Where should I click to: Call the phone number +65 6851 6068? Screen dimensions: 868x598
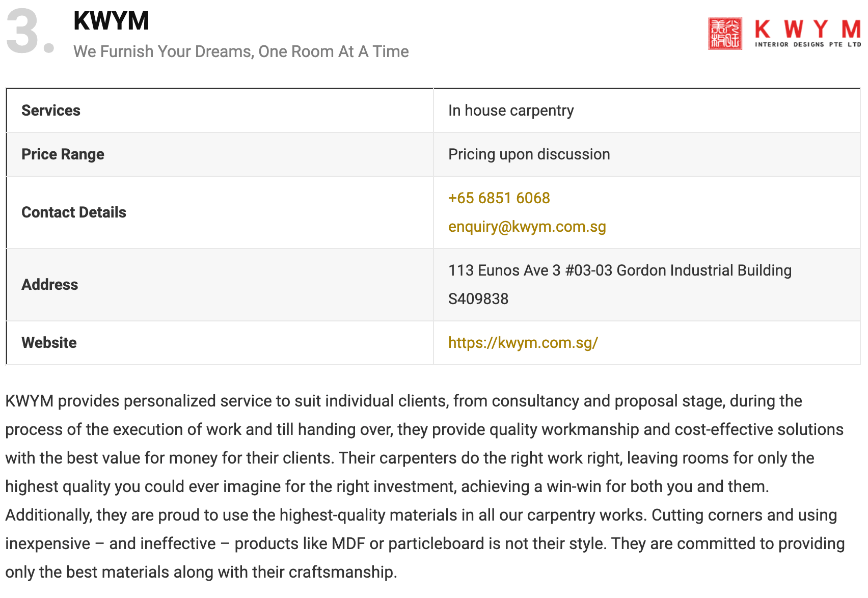[499, 198]
